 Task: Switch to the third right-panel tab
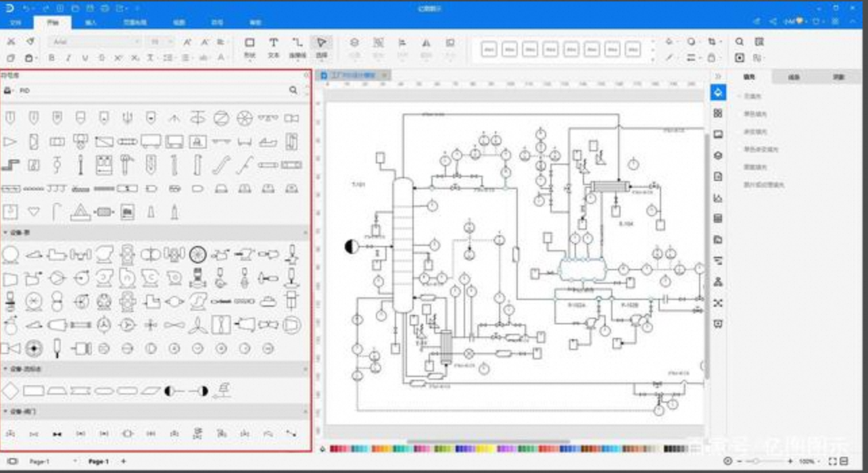click(x=838, y=77)
